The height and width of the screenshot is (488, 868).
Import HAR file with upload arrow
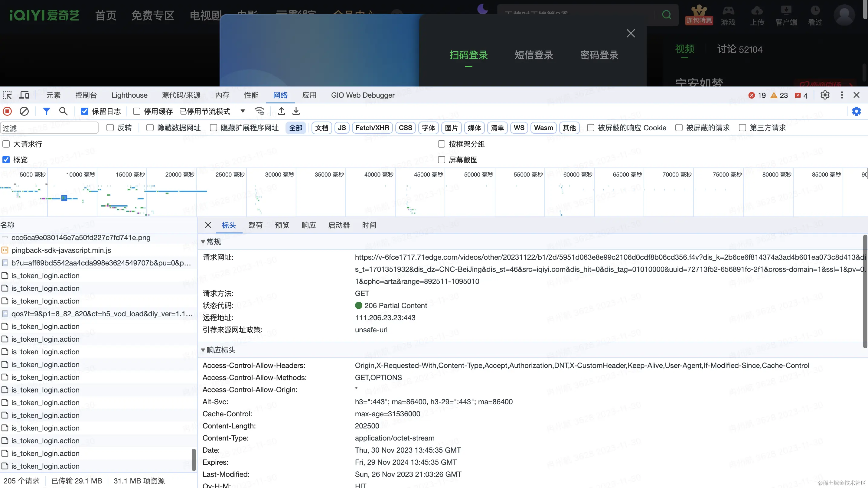(282, 111)
